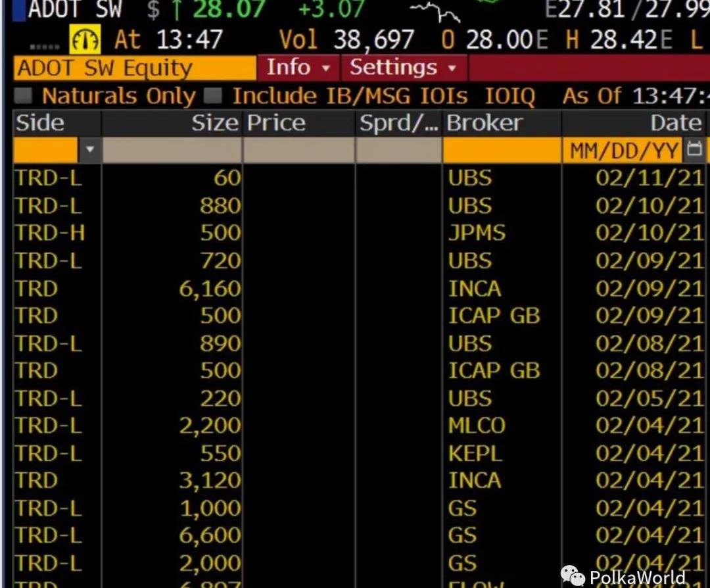Image resolution: width=710 pixels, height=588 pixels.
Task: Toggle the Naturals Only checkbox
Action: [22, 95]
